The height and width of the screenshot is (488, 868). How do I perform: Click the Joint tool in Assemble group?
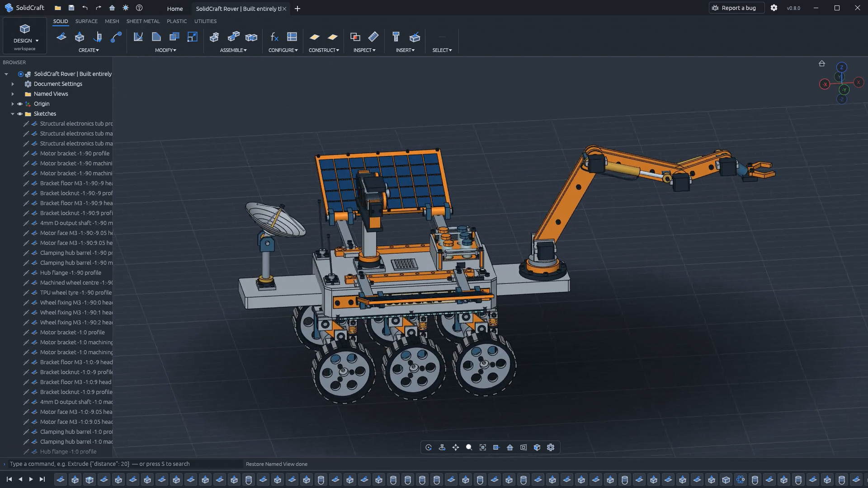coord(233,37)
